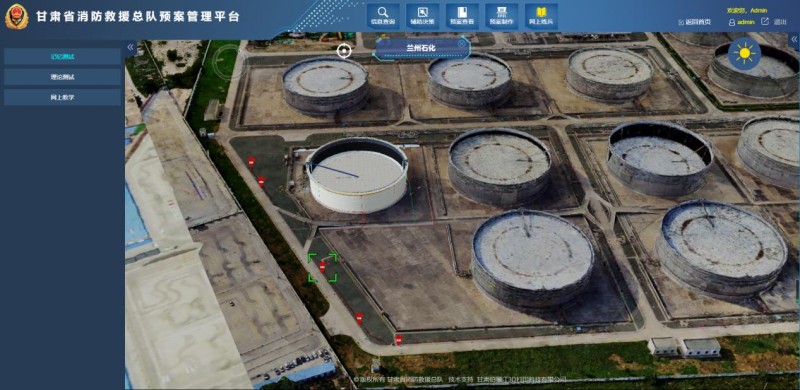Click the 退出 logout icon

(765, 21)
